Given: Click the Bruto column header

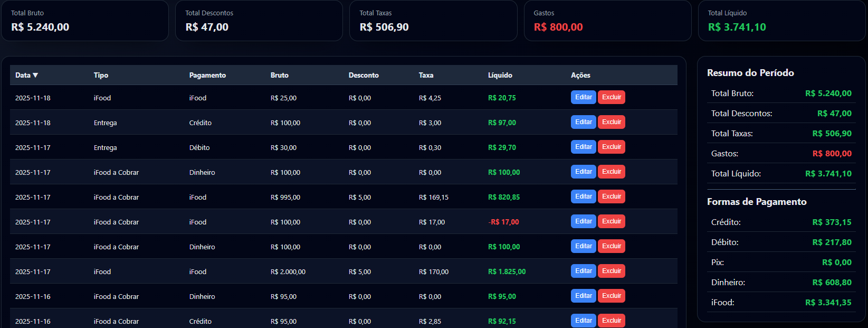Looking at the screenshot, I should [x=279, y=75].
